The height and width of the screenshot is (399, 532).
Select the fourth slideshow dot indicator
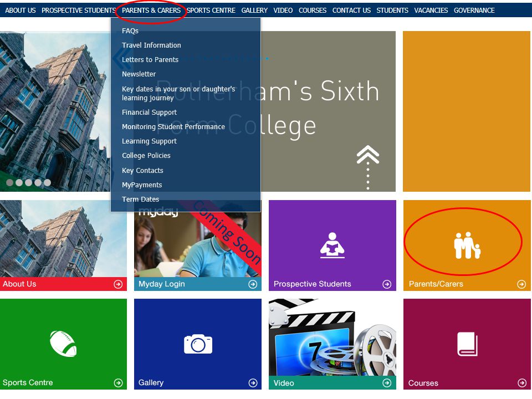click(38, 182)
